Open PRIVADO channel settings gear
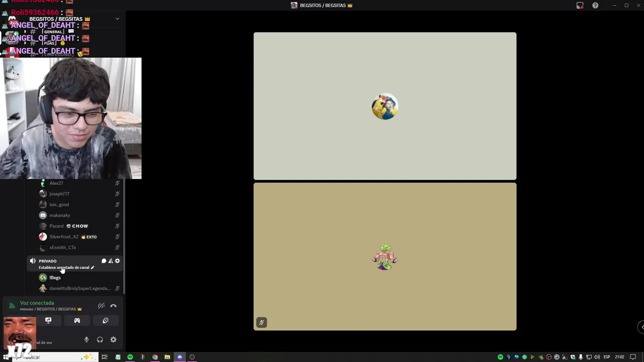Image resolution: width=644 pixels, height=362 pixels. tap(118, 261)
